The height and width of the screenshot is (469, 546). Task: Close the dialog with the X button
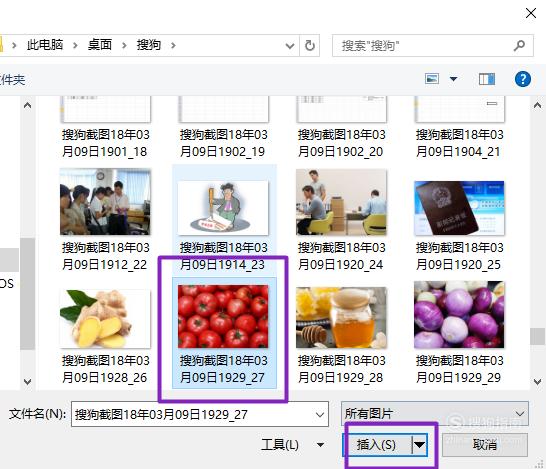click(531, 13)
